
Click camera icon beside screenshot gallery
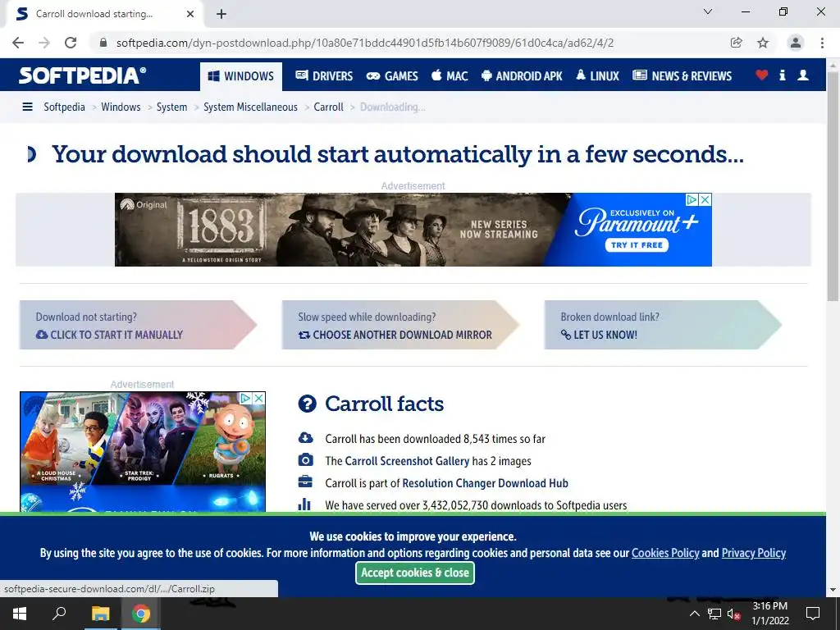click(x=305, y=459)
